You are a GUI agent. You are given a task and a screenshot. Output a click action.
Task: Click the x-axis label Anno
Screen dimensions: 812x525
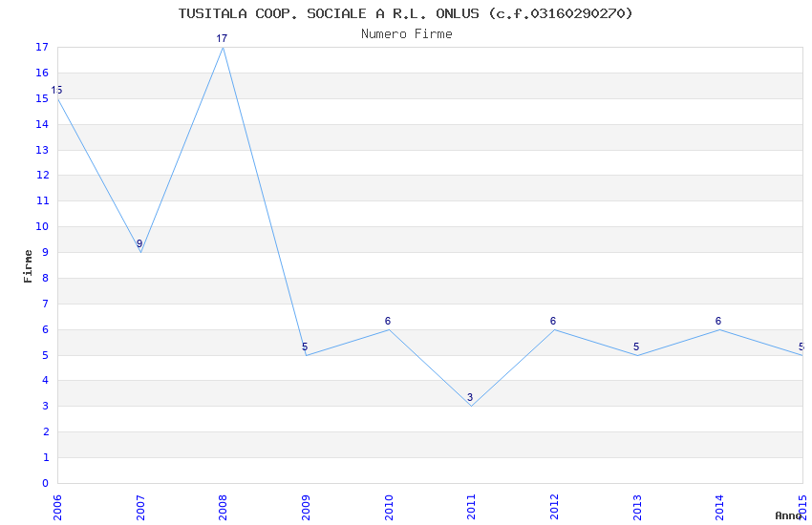[788, 515]
